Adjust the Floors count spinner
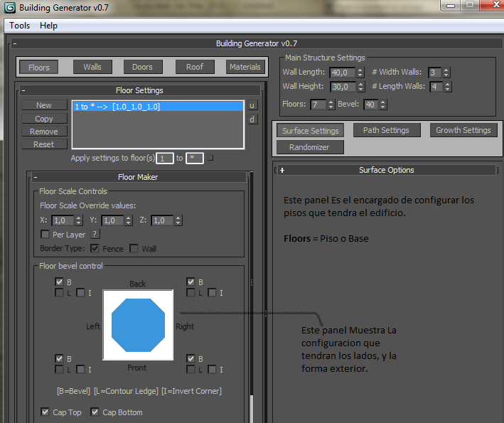 (332, 105)
